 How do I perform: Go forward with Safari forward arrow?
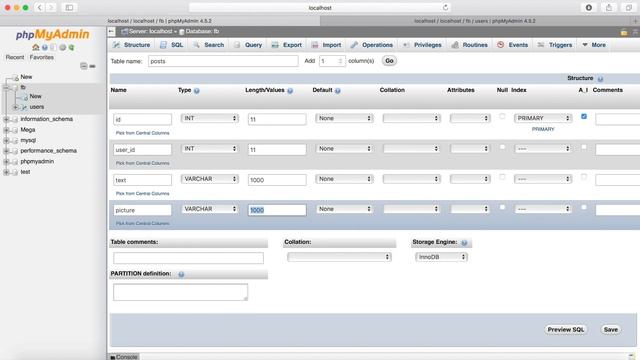point(51,7)
